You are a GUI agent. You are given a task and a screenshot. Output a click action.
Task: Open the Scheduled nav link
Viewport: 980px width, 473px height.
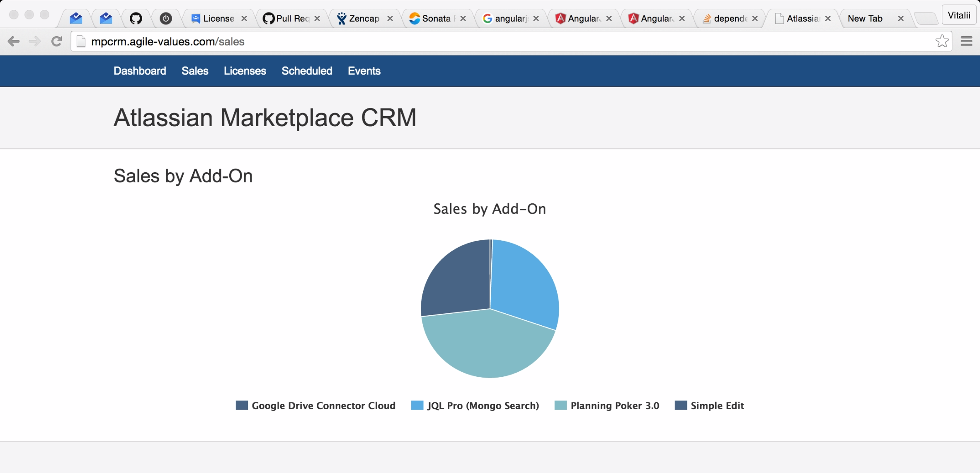pos(307,71)
